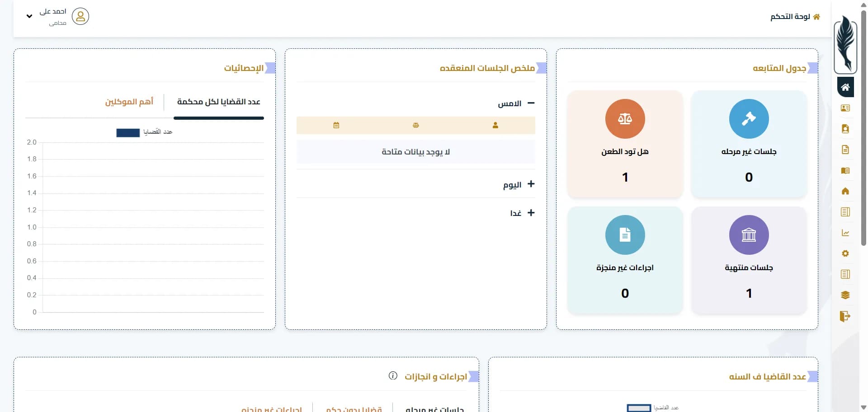Click the user avatar icon for احمد على
This screenshot has height=412, width=868.
[x=80, y=16]
